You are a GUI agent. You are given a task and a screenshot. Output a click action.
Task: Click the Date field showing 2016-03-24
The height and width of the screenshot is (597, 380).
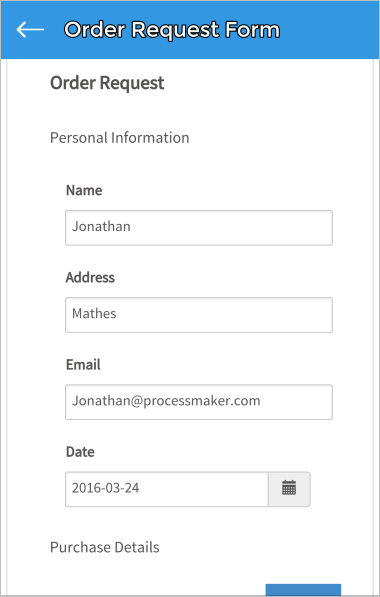(x=167, y=489)
